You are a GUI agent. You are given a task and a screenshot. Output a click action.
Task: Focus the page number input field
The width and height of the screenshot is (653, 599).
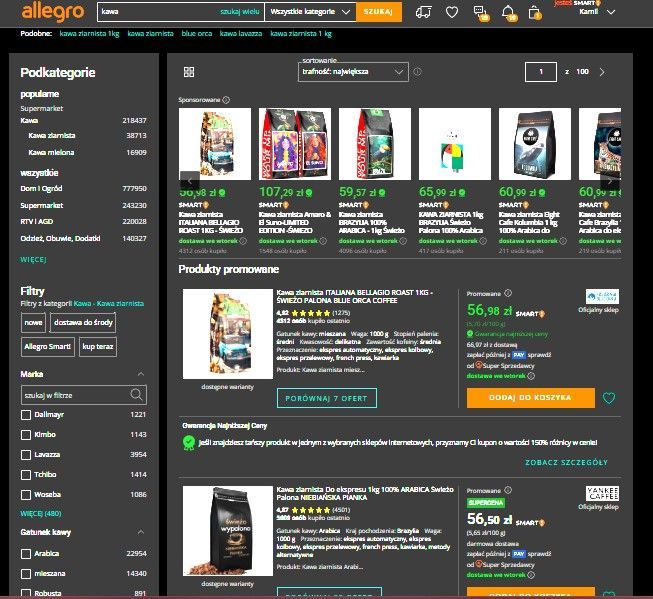(x=541, y=72)
